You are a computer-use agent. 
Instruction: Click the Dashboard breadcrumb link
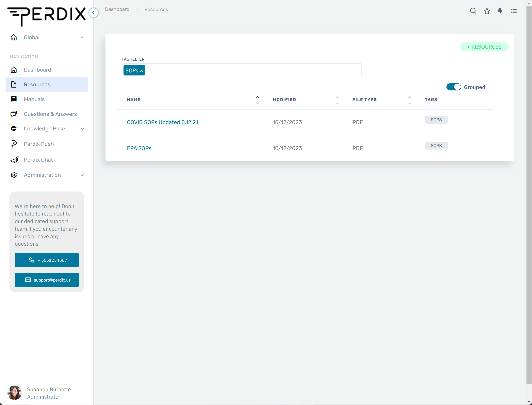pos(117,9)
